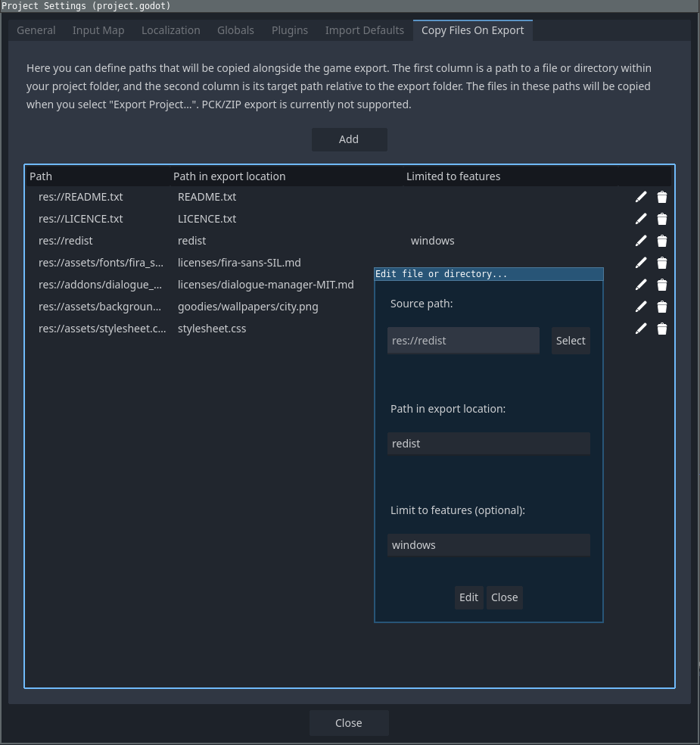Screen dimensions: 700x745
Task: Close the Edit file or directory popup
Action: click(x=504, y=597)
